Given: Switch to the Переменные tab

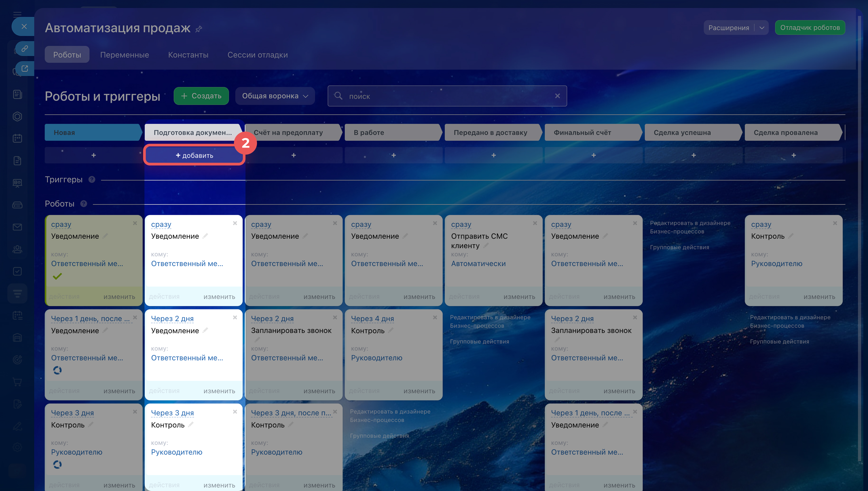Looking at the screenshot, I should tap(124, 55).
